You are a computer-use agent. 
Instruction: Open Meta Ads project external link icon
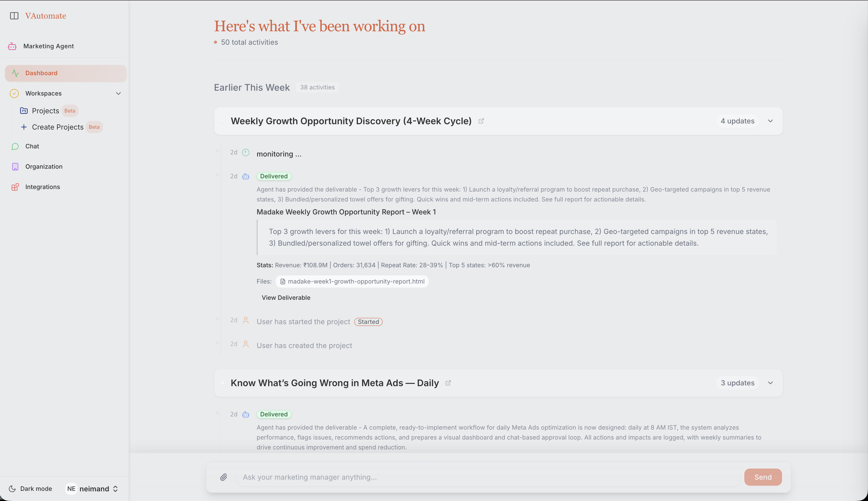[448, 383]
